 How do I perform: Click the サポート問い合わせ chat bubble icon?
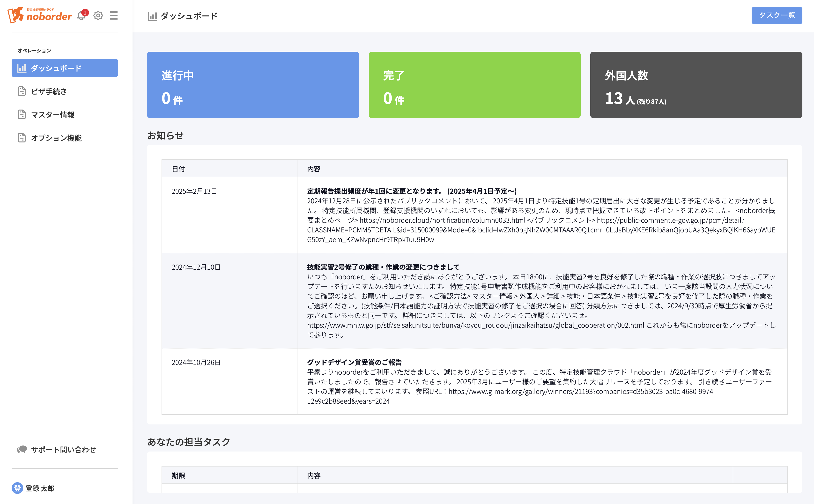point(22,449)
